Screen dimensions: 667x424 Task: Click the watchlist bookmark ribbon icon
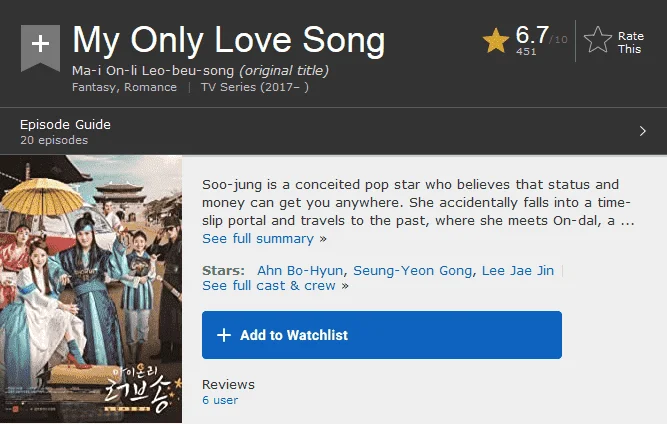[x=40, y=48]
